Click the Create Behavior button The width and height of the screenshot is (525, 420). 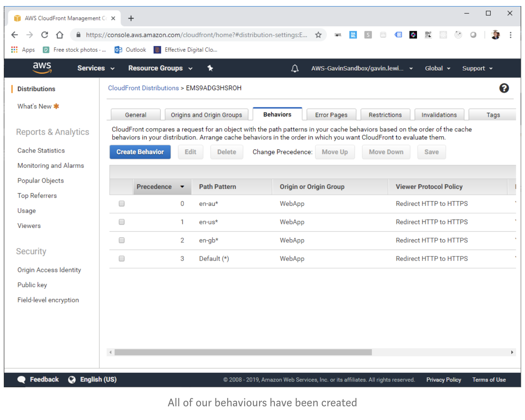pos(140,152)
